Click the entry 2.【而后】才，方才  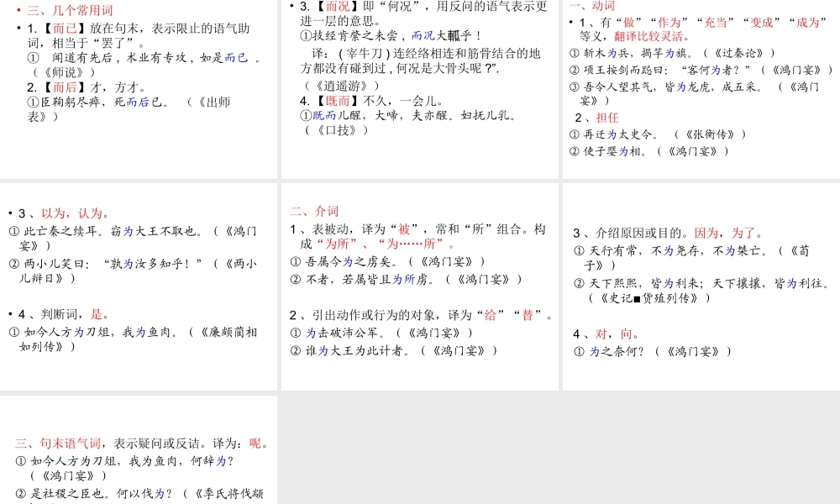(87, 87)
